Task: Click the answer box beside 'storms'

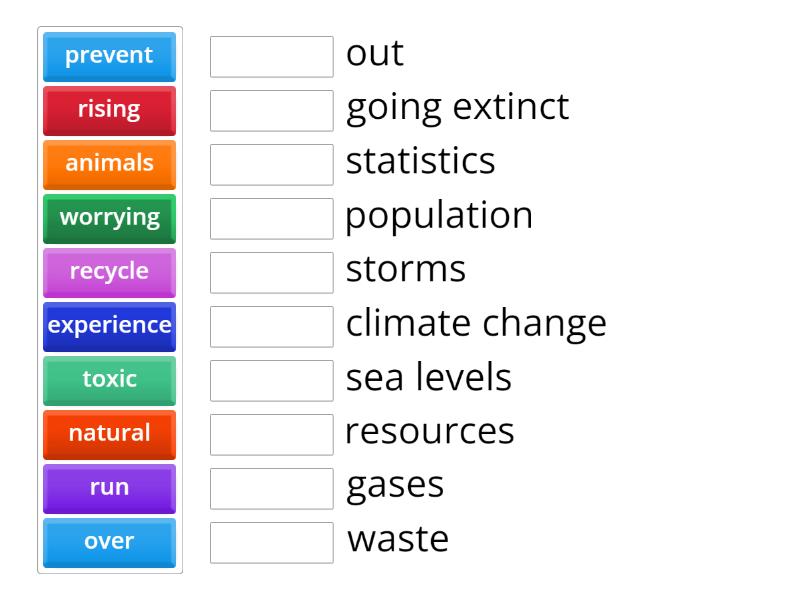Action: tap(271, 273)
